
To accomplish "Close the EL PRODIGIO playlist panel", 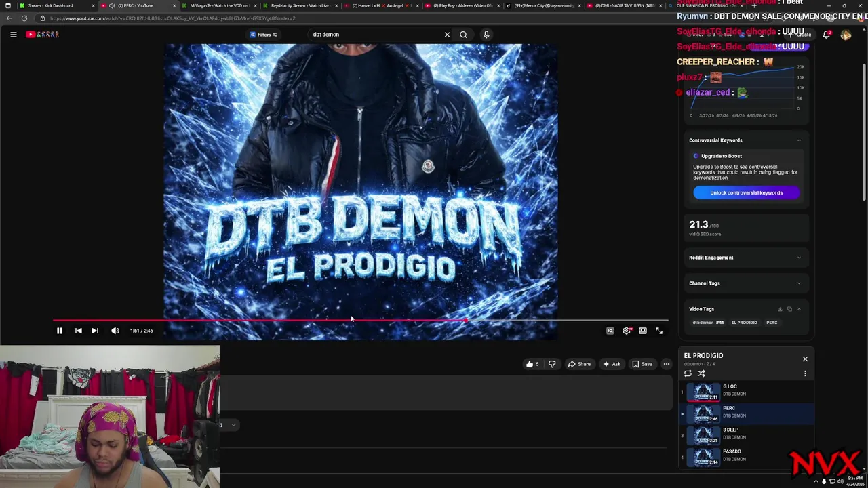I will (x=805, y=359).
